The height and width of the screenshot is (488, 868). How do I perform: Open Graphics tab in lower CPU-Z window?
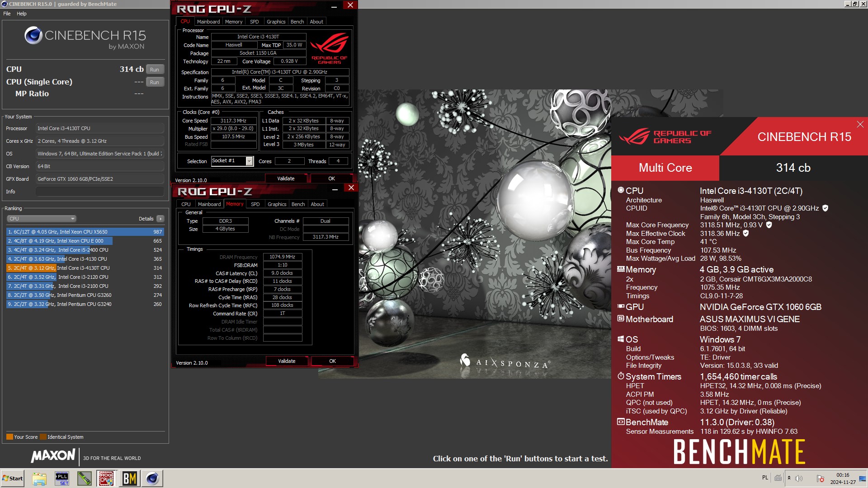pyautogui.click(x=277, y=204)
